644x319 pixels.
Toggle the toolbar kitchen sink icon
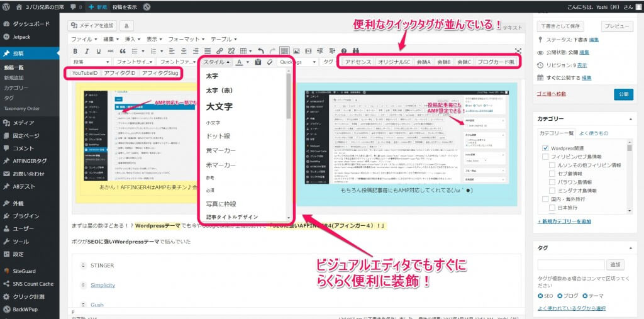[284, 52]
